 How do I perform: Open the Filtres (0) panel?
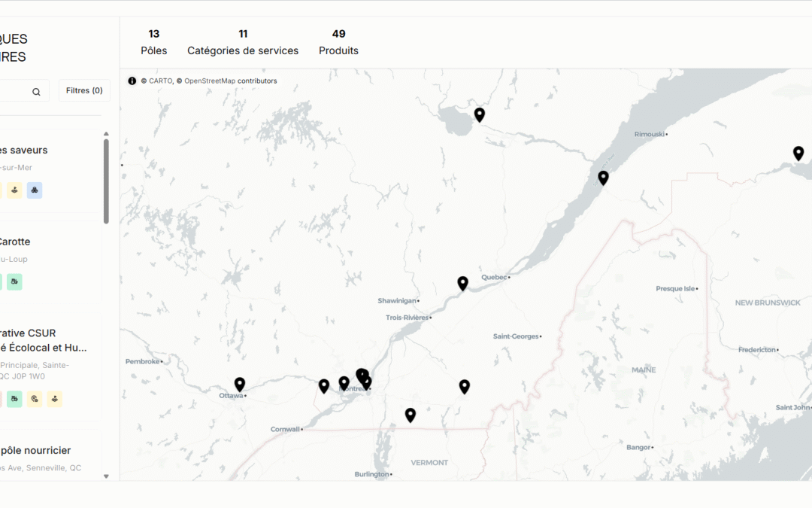coord(83,90)
